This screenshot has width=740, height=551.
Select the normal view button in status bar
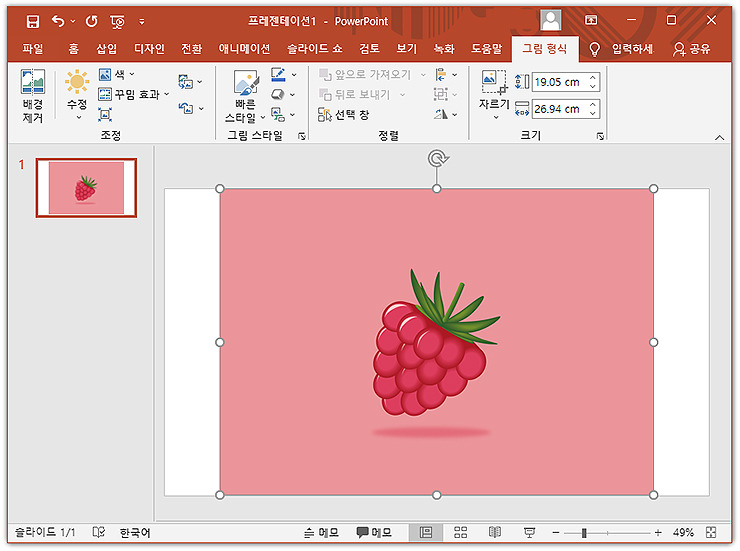tap(426, 533)
